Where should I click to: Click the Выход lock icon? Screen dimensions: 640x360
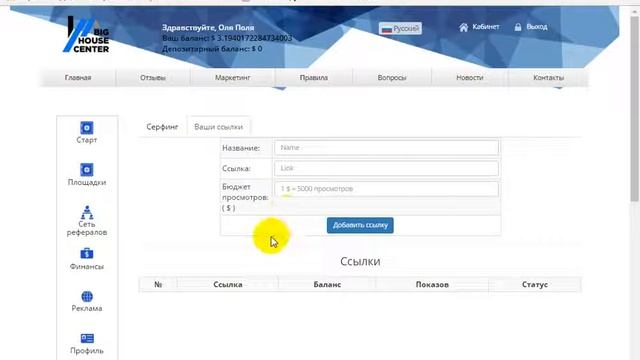(518, 27)
